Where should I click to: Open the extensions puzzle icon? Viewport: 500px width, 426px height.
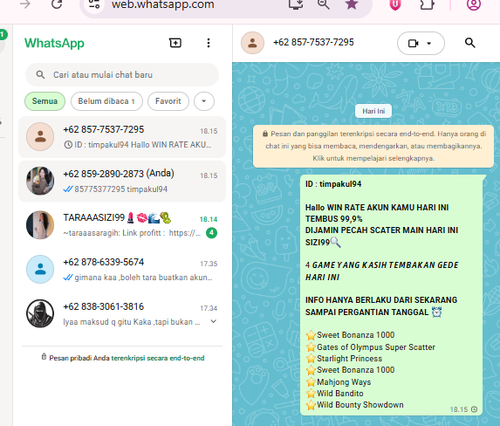(x=427, y=4)
